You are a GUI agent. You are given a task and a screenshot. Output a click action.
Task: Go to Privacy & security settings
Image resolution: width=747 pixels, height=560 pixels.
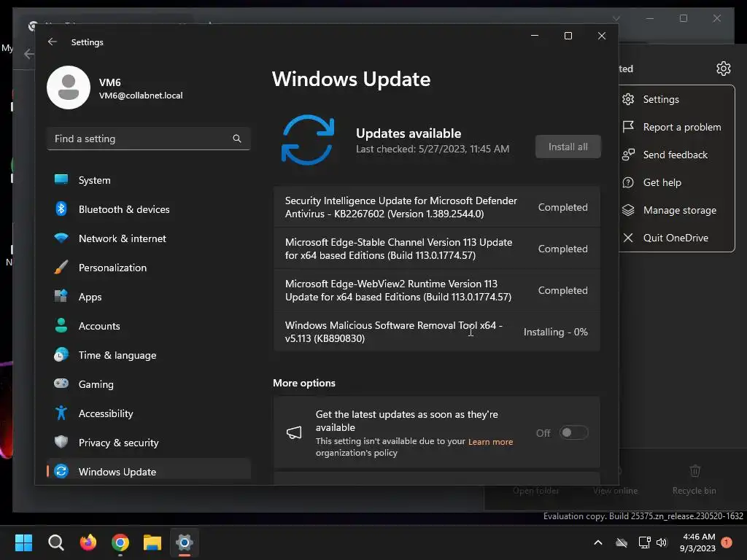(149, 443)
